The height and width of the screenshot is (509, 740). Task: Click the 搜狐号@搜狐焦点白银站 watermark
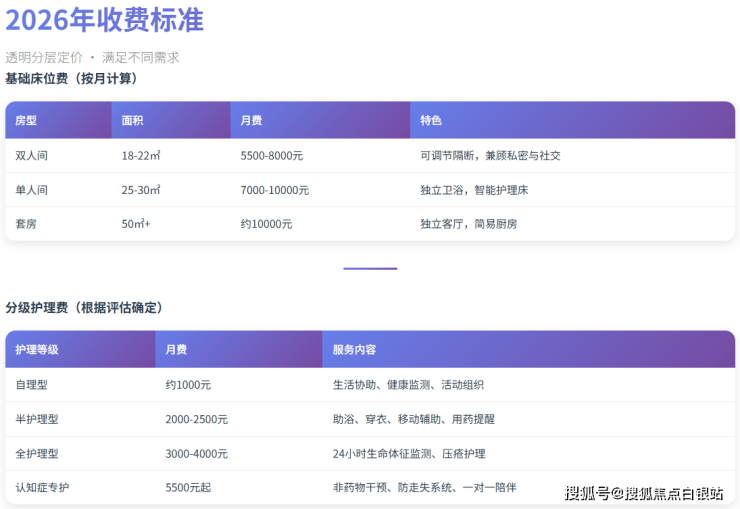(x=644, y=492)
